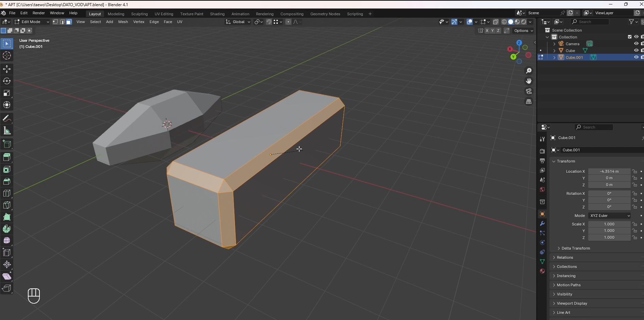The width and height of the screenshot is (644, 320).
Task: Select the Rotate tool
Action: tap(7, 81)
